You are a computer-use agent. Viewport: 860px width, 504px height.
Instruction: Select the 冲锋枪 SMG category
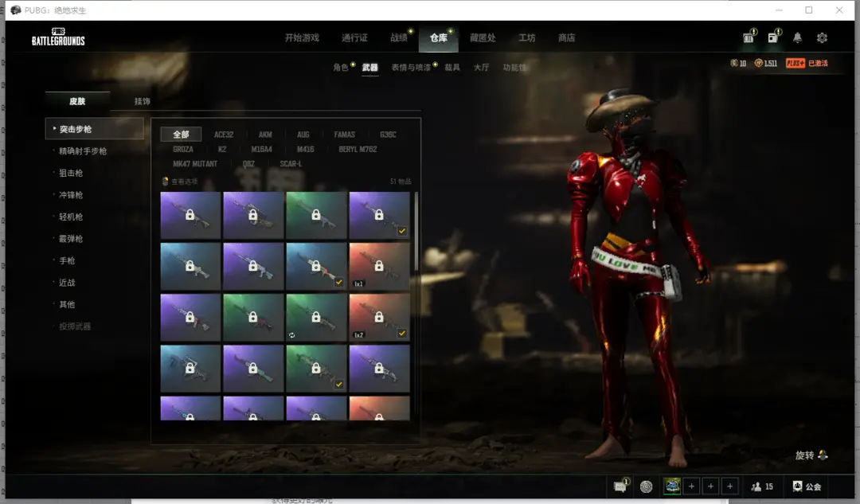pos(71,195)
